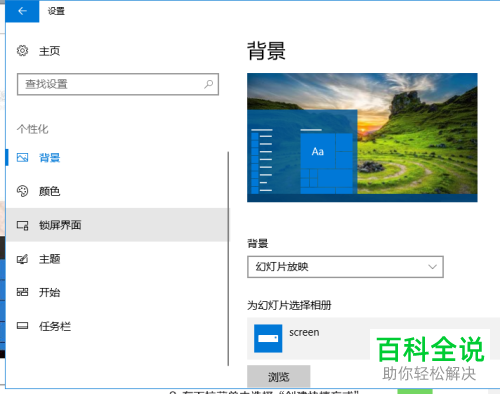
Task: Click the dropdown chevron arrow
Action: (432, 267)
